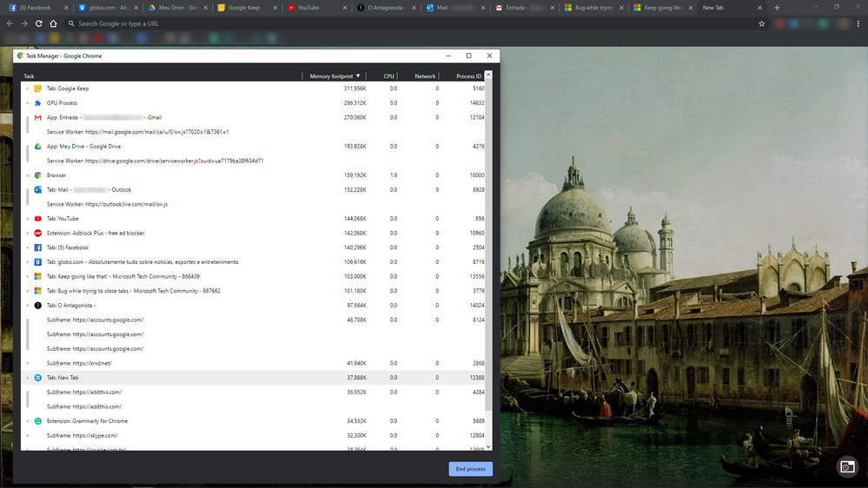Click the Adblock Plus extension icon
The width and height of the screenshot is (868, 488).
[37, 233]
